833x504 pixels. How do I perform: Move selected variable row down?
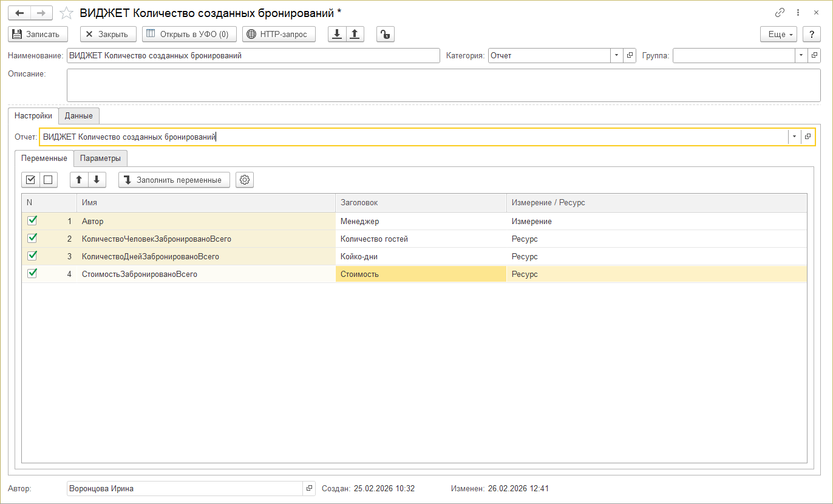click(97, 180)
